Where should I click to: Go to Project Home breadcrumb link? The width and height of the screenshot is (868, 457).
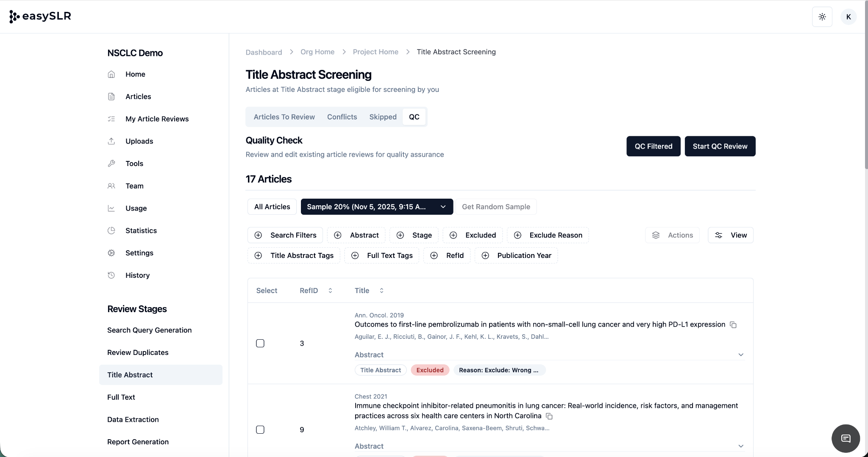pyautogui.click(x=375, y=52)
